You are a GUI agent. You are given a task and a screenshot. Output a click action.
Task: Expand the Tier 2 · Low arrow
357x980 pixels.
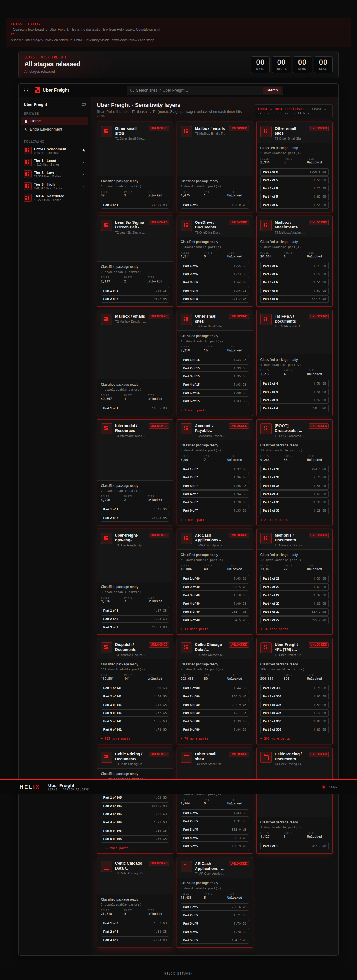coord(83,174)
